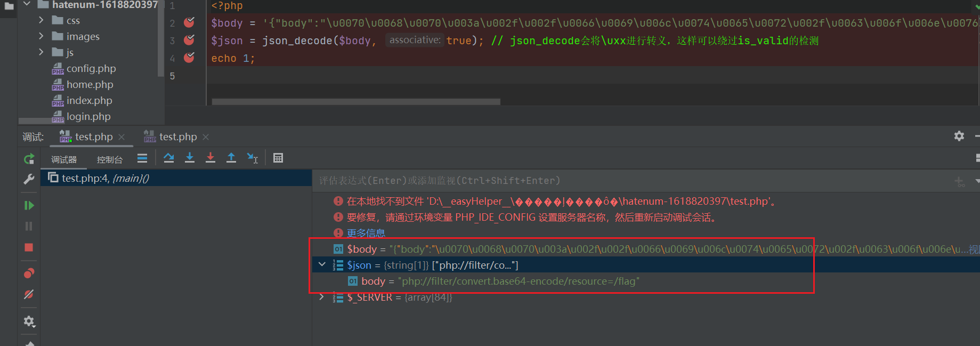The image size is (980, 346).
Task: Open the wrench debugger configuration icon
Action: [x=29, y=179]
